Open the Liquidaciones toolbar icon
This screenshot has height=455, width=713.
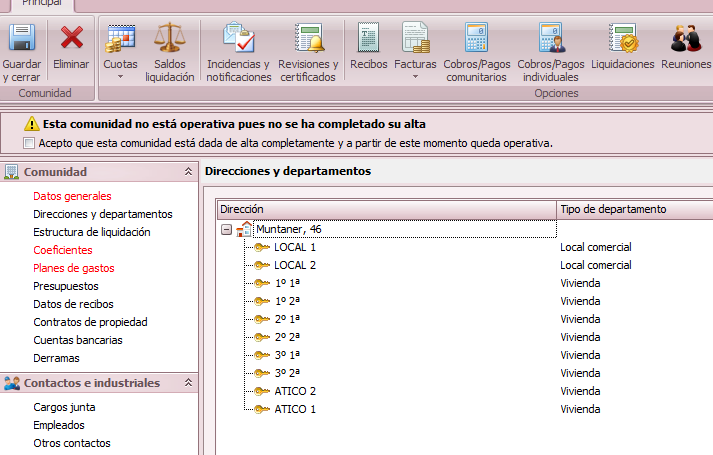click(622, 40)
